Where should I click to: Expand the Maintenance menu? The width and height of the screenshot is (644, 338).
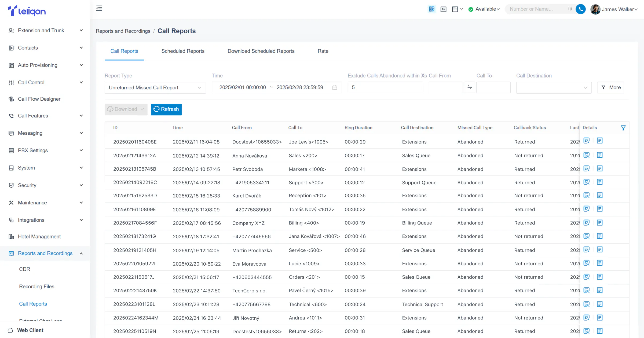(45, 203)
